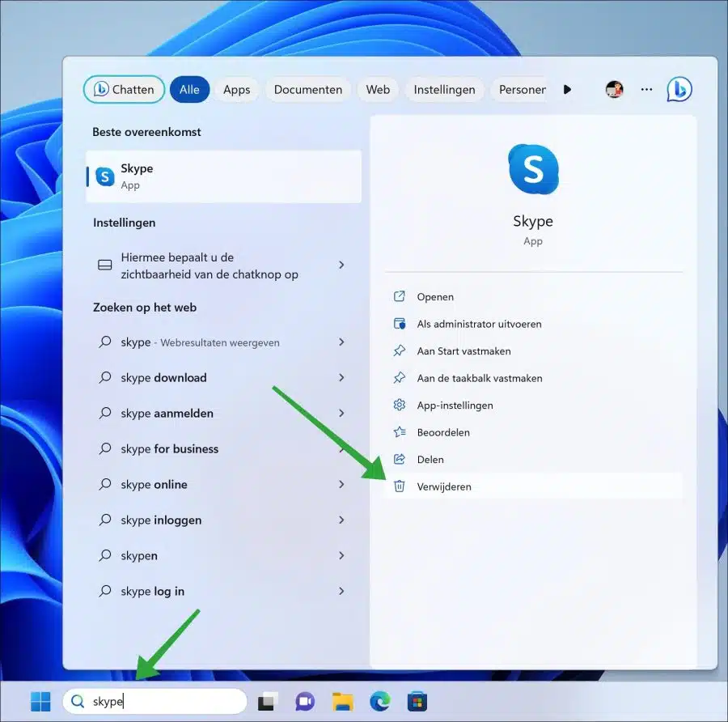Image resolution: width=728 pixels, height=722 pixels.
Task: Open the Bing chat icon top right
Action: 679,89
